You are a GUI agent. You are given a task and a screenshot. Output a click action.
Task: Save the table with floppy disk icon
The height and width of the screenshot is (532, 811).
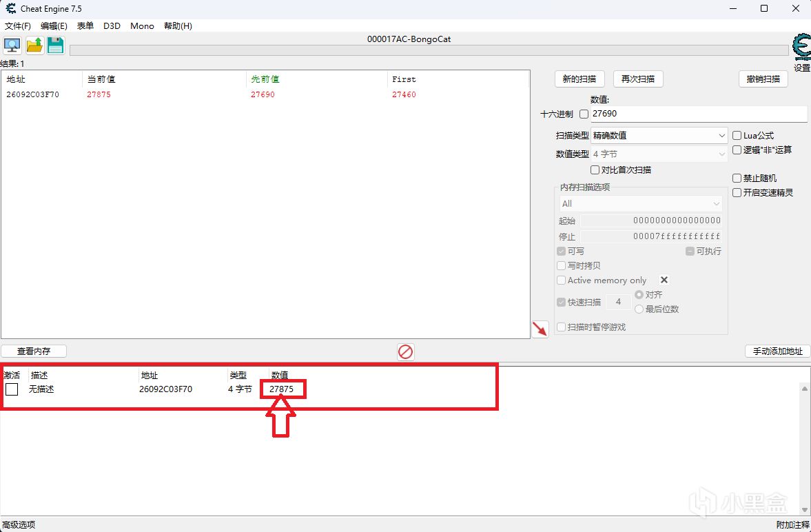[55, 45]
